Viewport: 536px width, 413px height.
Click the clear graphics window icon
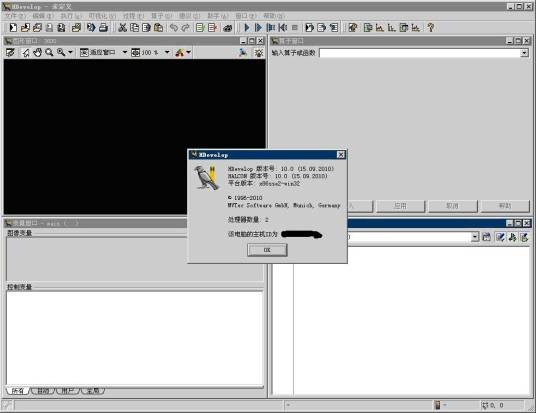click(10, 53)
